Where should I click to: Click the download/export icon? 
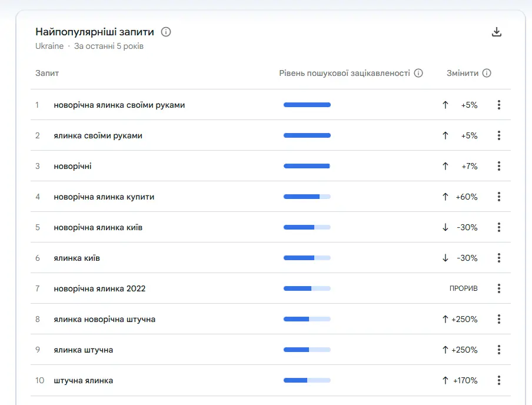coord(497,32)
